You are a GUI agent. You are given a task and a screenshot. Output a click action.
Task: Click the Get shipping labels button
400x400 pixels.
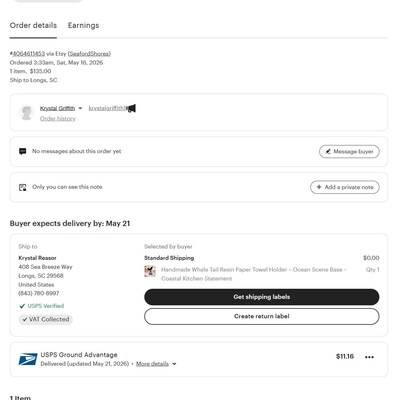(262, 297)
